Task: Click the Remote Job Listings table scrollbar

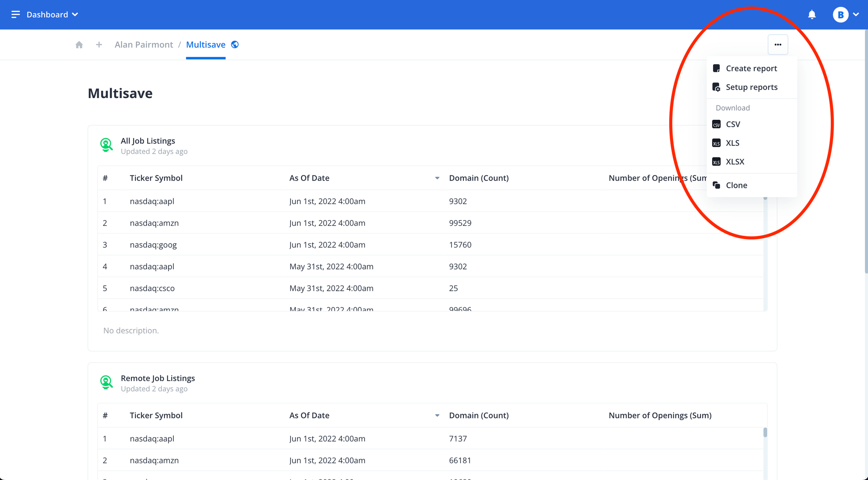Action: tap(765, 433)
